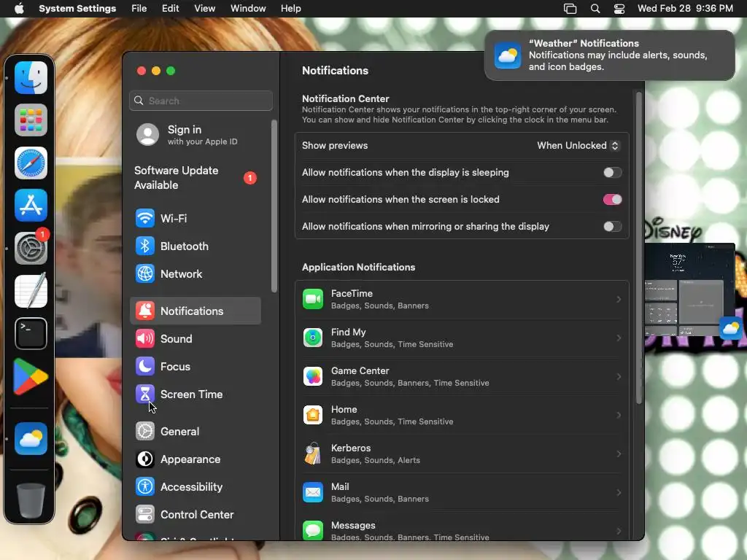Select Notifications in the sidebar
This screenshot has width=747, height=560.
click(x=196, y=311)
